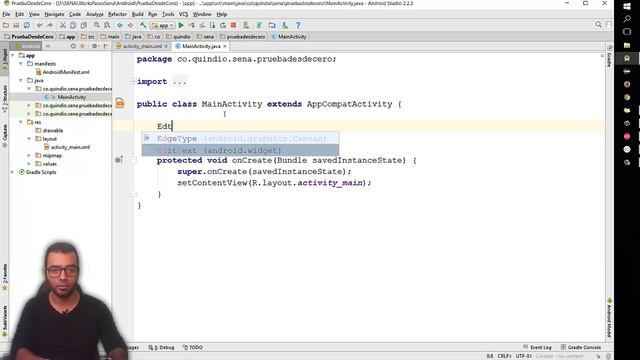
Task: Click the Undo arrow icon
Action: (40, 25)
